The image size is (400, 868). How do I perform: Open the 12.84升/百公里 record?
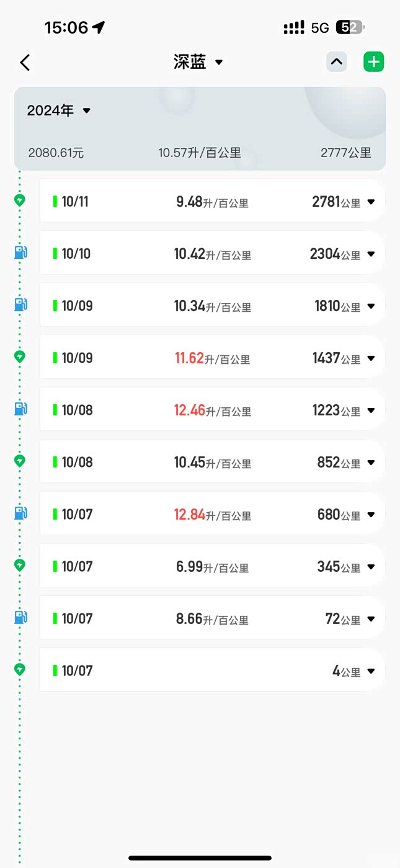pyautogui.click(x=212, y=515)
